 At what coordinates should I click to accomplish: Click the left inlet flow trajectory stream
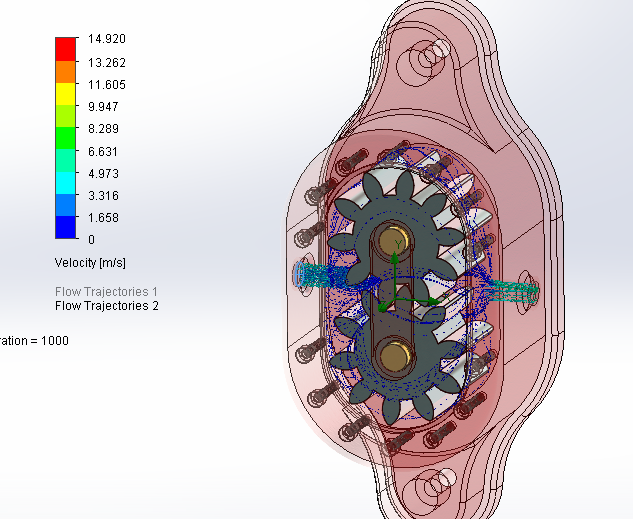point(325,272)
